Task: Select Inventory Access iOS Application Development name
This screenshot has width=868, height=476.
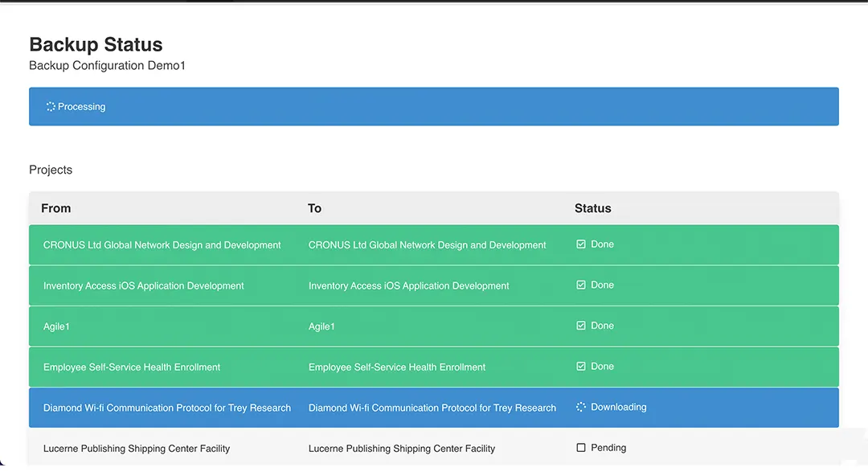Action: pyautogui.click(x=143, y=285)
